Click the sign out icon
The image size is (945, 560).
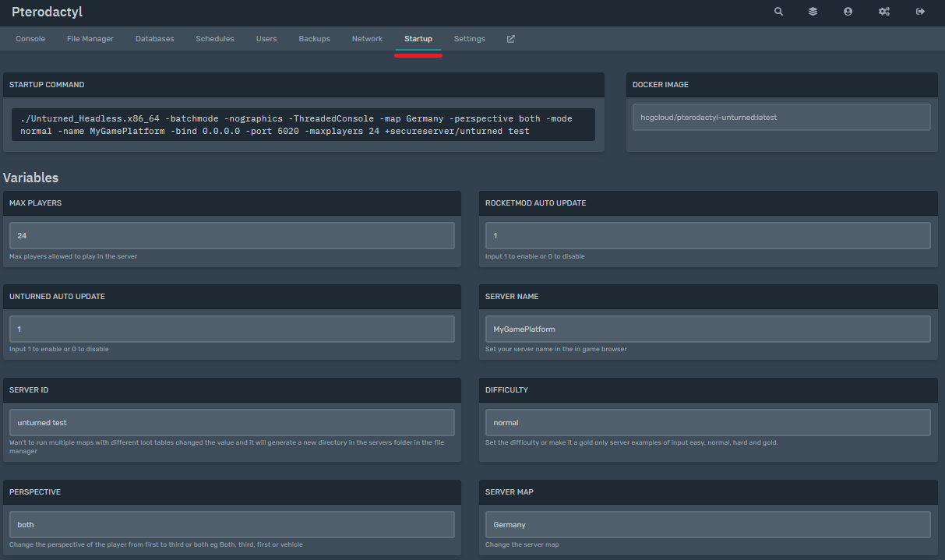(920, 12)
